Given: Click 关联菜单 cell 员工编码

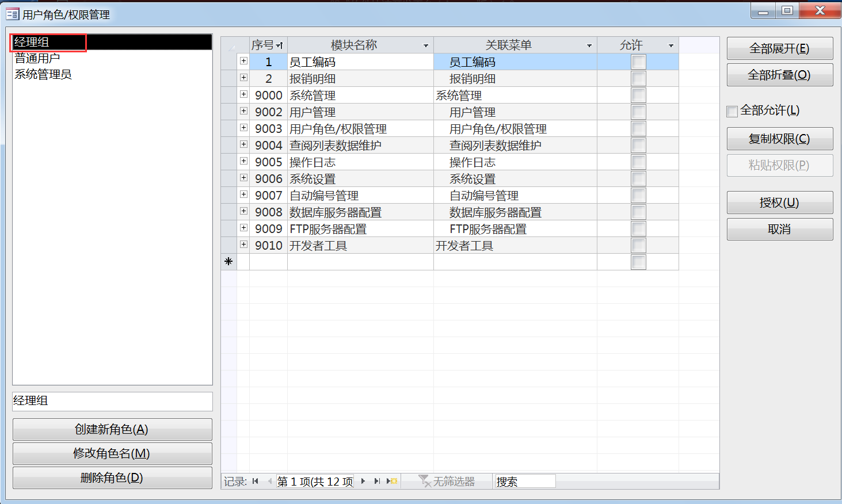Looking at the screenshot, I should pos(515,62).
